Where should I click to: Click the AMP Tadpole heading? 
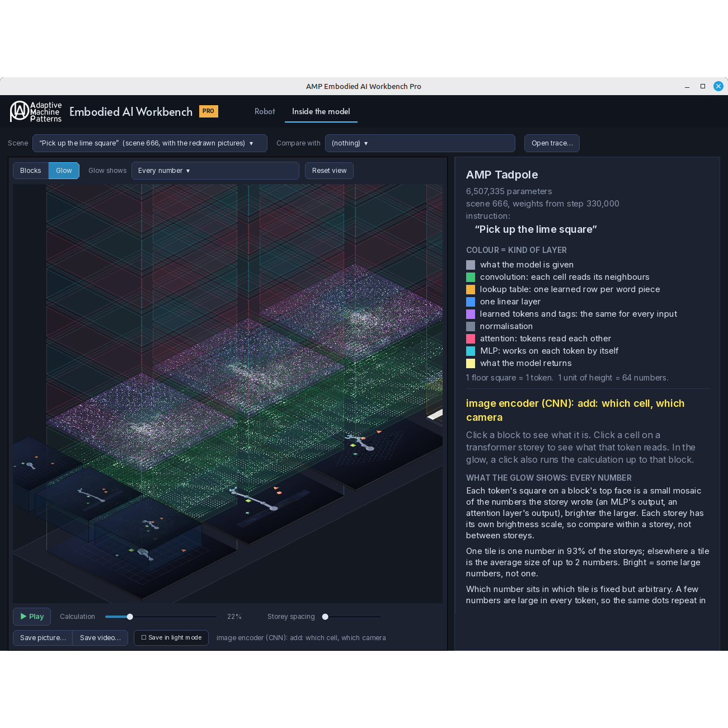point(502,175)
